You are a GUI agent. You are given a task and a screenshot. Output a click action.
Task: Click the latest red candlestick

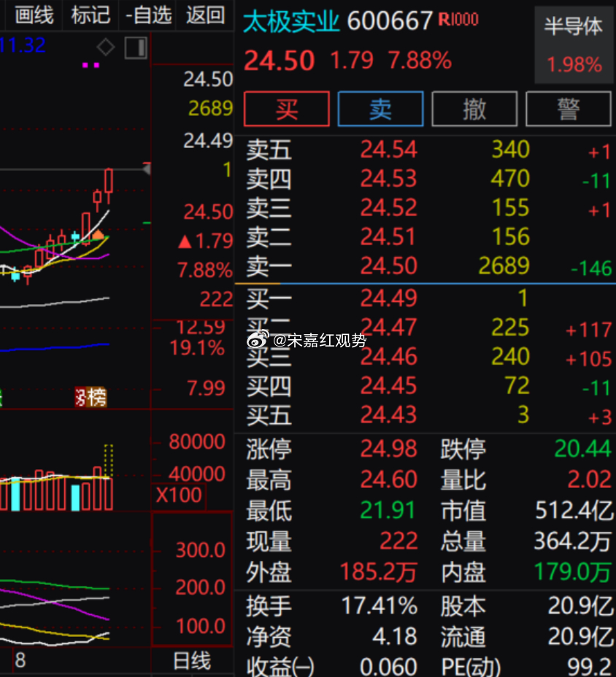pos(109,186)
